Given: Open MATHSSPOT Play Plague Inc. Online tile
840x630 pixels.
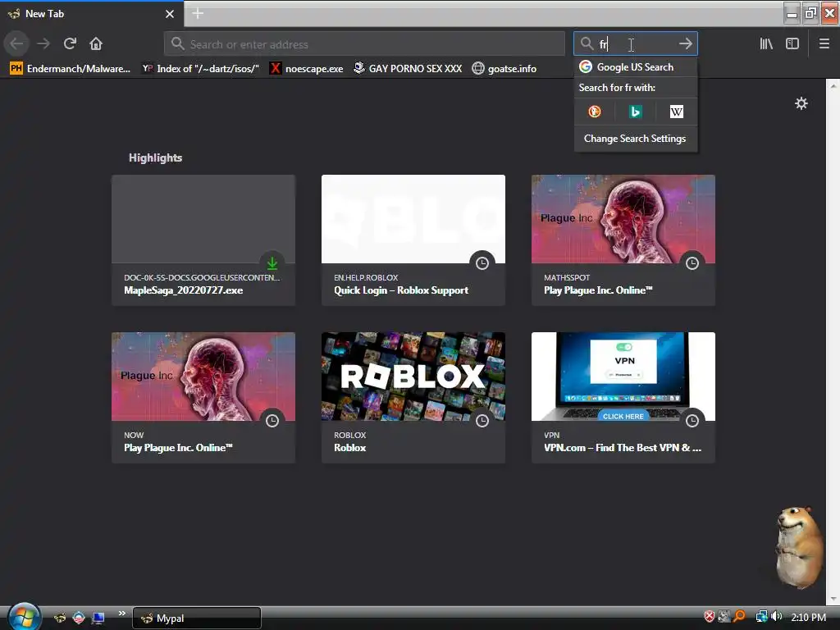Looking at the screenshot, I should click(x=623, y=240).
